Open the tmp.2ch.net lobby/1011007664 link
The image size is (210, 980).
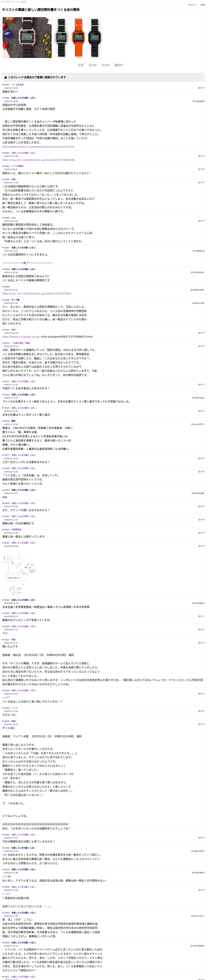point(37,294)
